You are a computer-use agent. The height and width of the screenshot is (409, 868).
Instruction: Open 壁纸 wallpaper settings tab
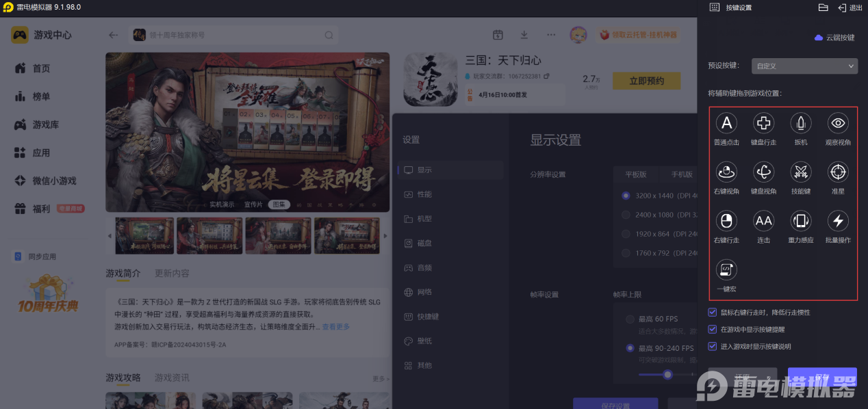(x=450, y=341)
